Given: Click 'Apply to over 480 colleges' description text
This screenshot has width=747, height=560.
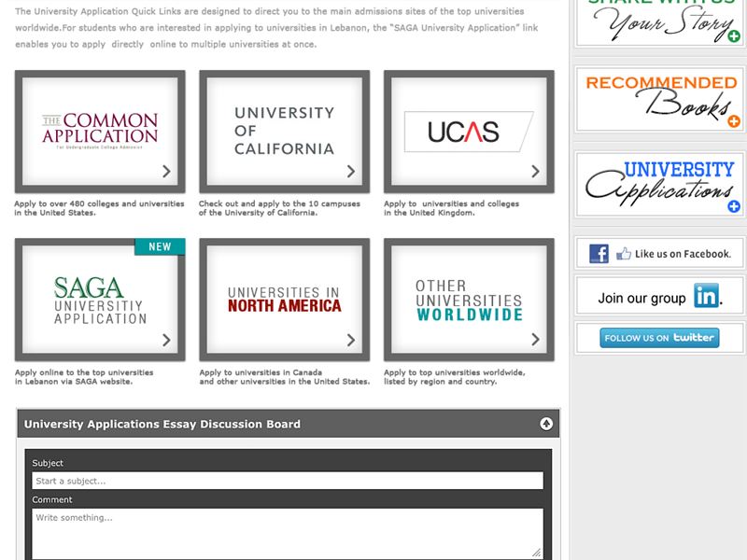Looking at the screenshot, I should (99, 208).
